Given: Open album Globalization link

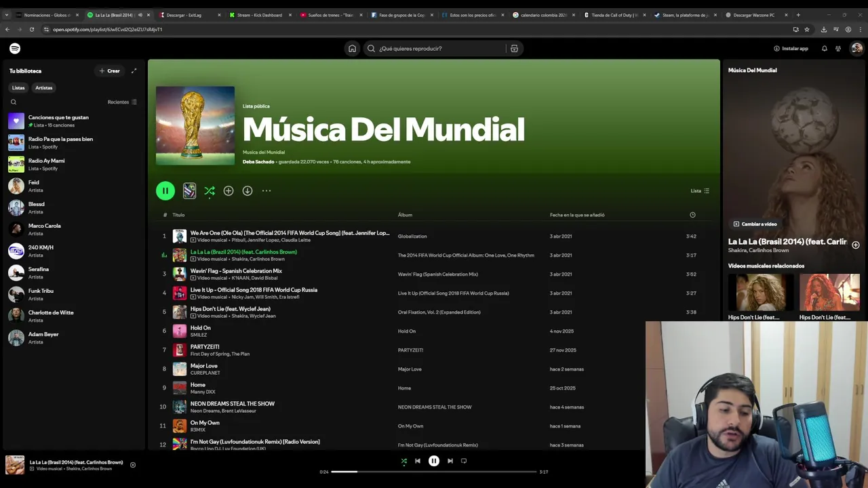Looking at the screenshot, I should (x=412, y=237).
